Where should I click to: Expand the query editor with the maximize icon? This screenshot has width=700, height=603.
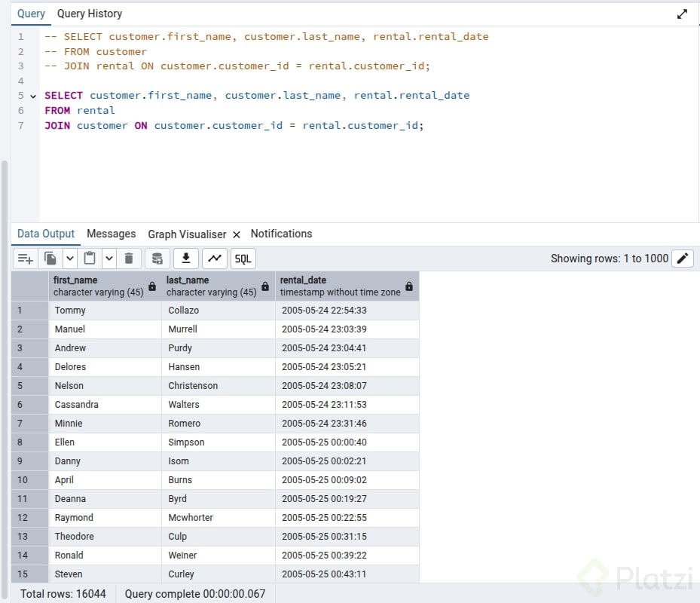(682, 14)
